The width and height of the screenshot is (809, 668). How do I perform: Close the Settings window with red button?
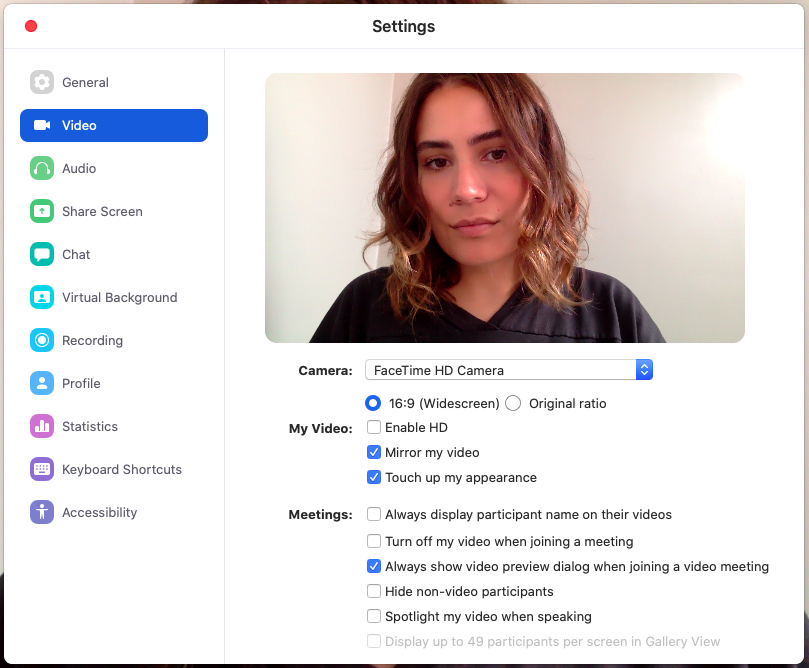(x=31, y=26)
